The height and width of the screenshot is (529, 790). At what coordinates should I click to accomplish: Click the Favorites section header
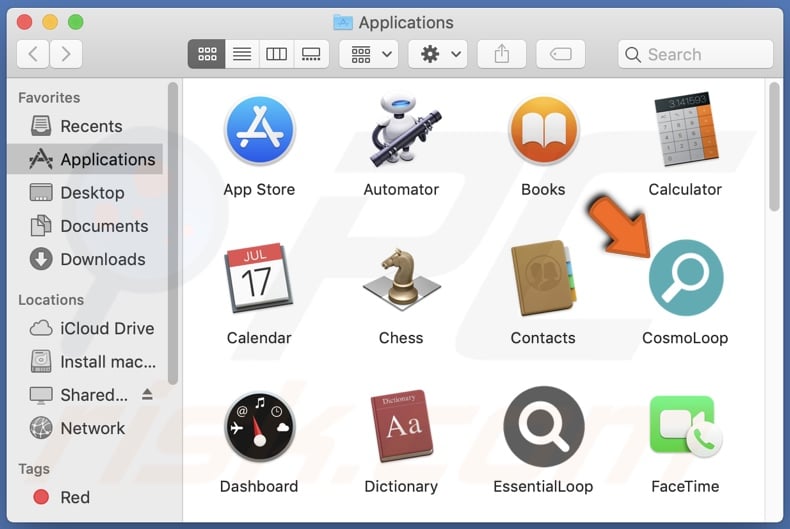pyautogui.click(x=49, y=98)
